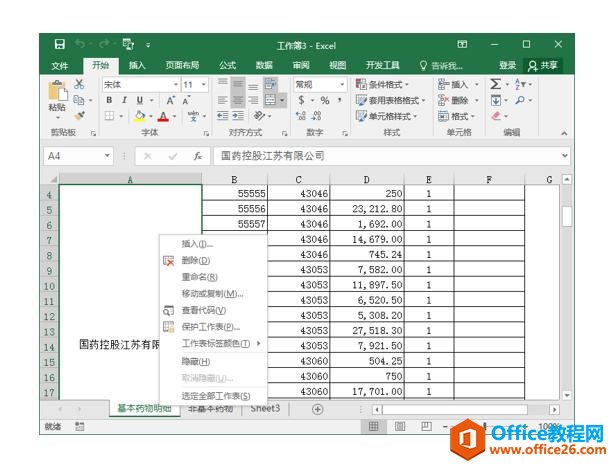Expand the formula bar with the chevron
The height and width of the screenshot is (467, 613).
565,156
